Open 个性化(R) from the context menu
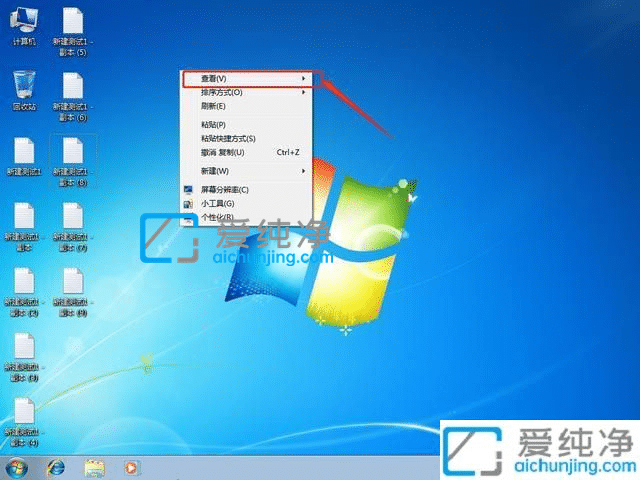Image resolution: width=640 pixels, height=480 pixels. (247, 218)
